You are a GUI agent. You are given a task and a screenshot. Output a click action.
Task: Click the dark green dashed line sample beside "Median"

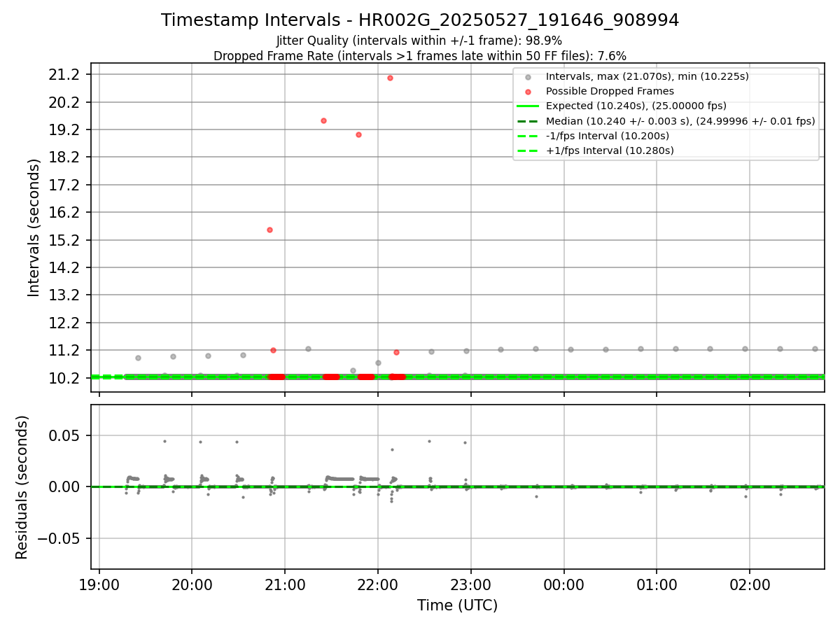point(528,121)
